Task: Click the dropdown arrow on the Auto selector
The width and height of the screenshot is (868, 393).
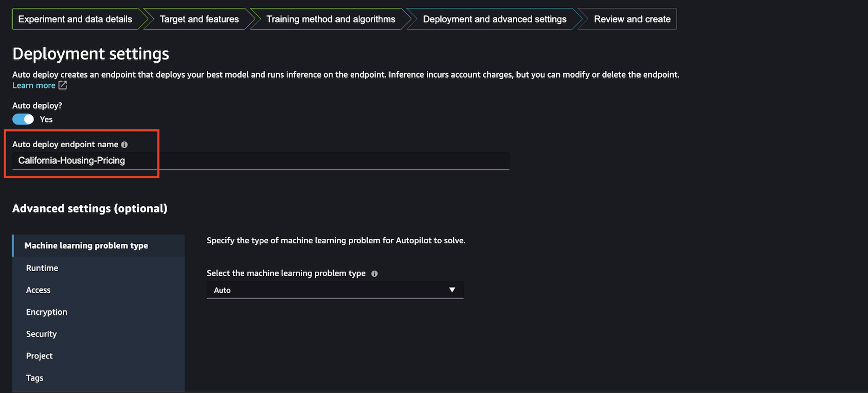Action: tap(452, 290)
